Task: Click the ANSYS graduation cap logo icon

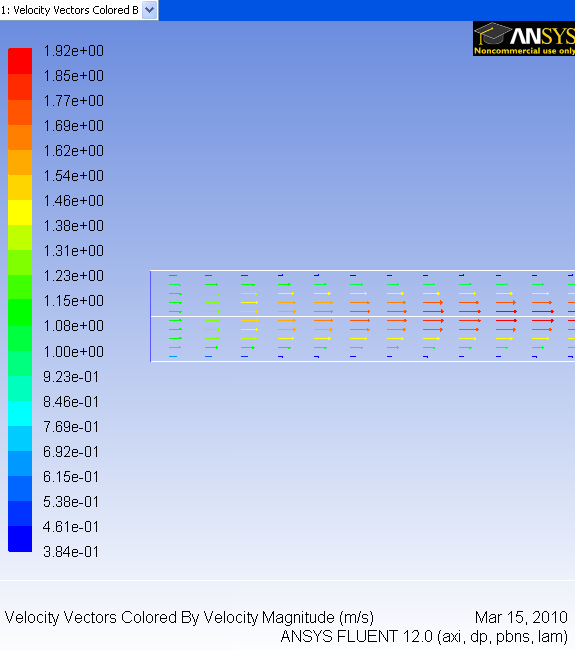Action: pyautogui.click(x=491, y=33)
